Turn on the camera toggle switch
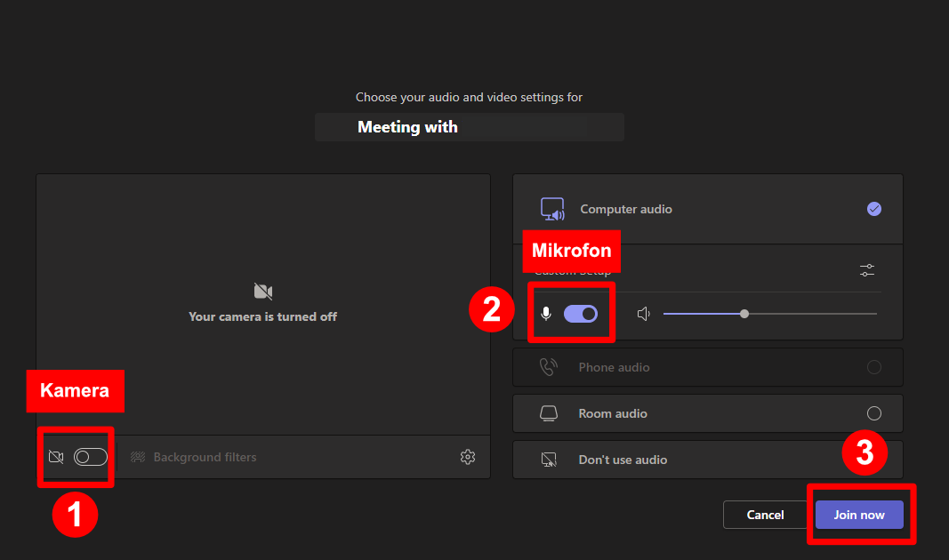Viewport: 949px width, 560px height. pos(91,457)
